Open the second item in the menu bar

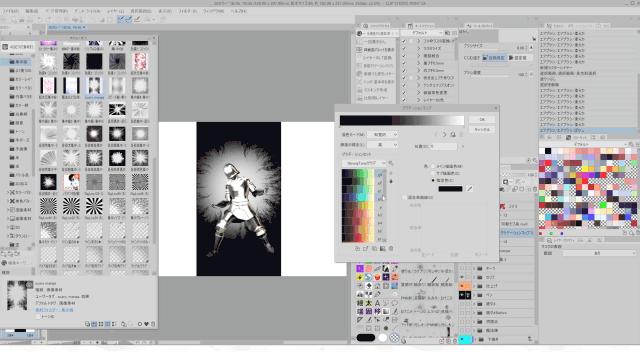[31, 11]
